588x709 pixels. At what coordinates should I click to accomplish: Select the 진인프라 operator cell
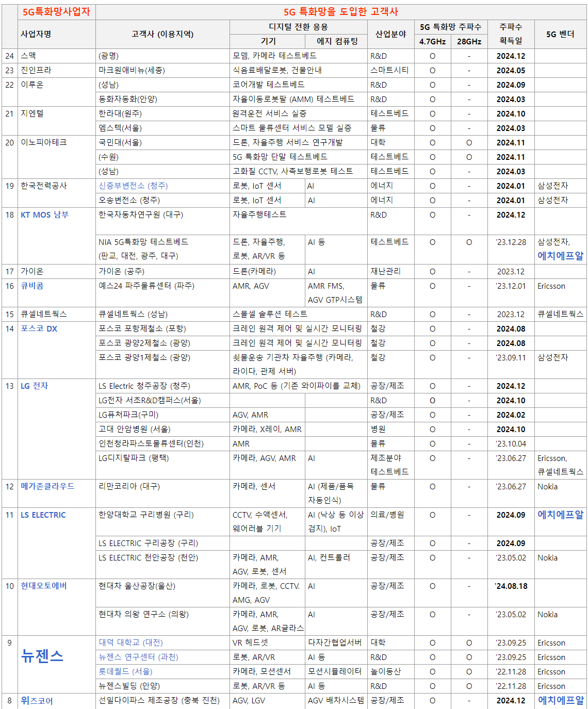pyautogui.click(x=57, y=70)
